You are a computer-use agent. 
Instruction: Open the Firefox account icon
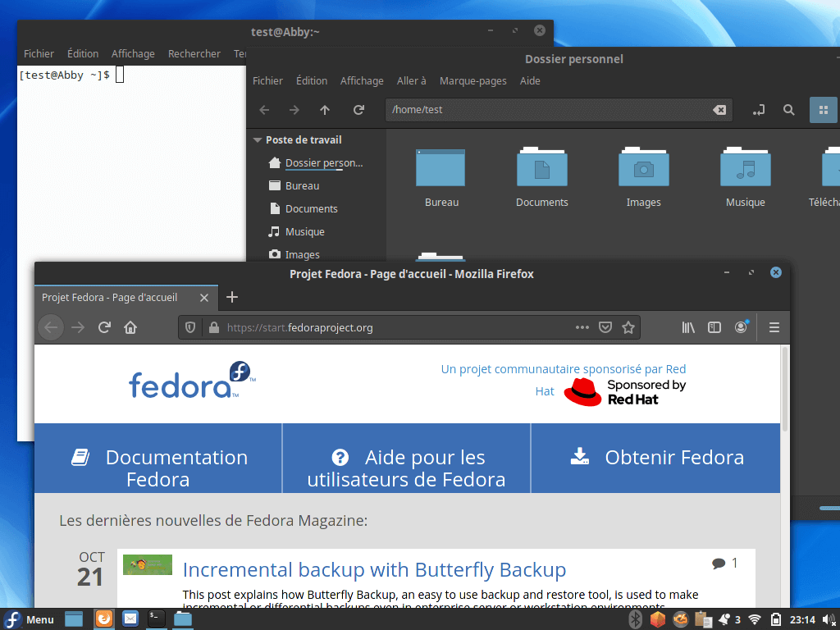coord(741,327)
